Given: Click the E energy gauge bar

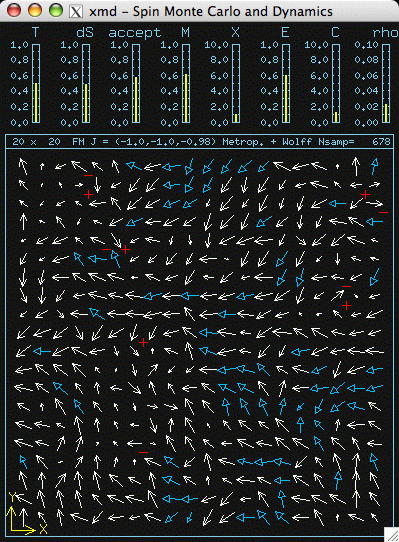Looking at the screenshot, I should (x=286, y=83).
